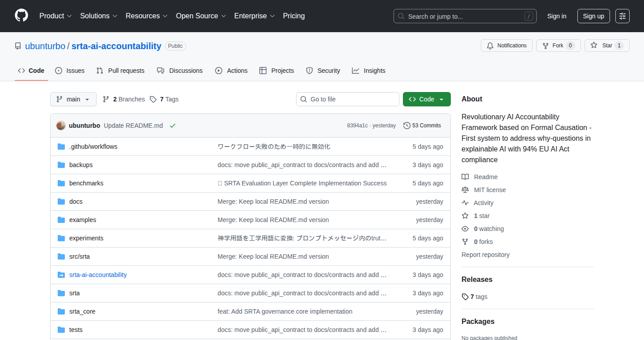The image size is (644, 340).
Task: Click the Report repository link
Action: 486,255
